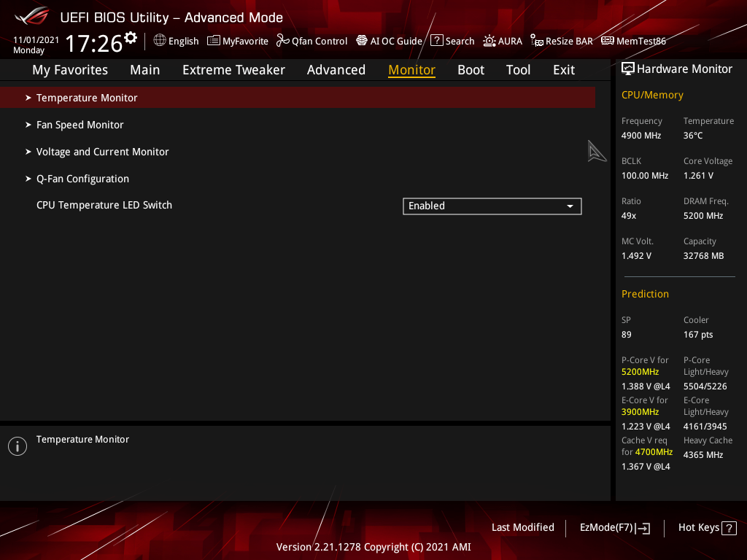
Task: Click the Search label
Action: pyautogui.click(x=460, y=42)
